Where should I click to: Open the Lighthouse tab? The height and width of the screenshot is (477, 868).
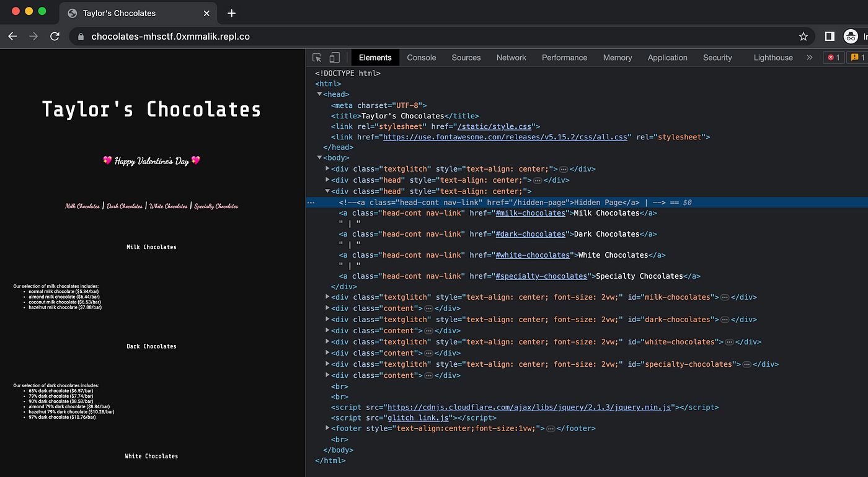pyautogui.click(x=773, y=58)
